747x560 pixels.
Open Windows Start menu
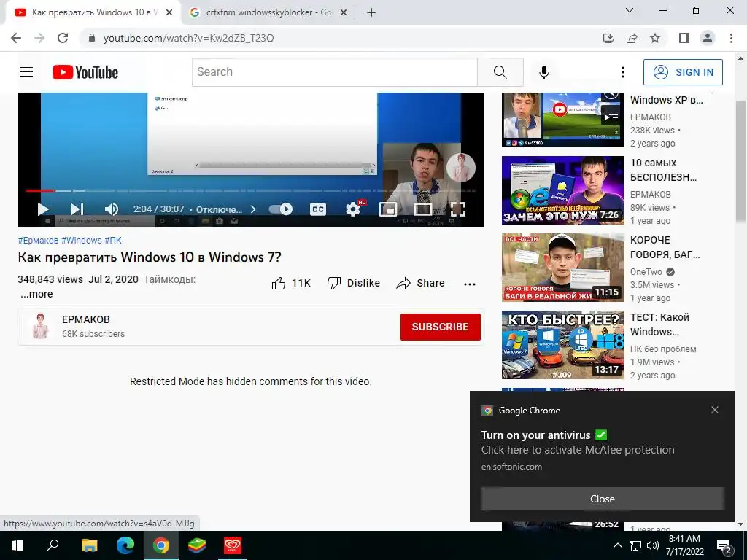click(x=18, y=545)
